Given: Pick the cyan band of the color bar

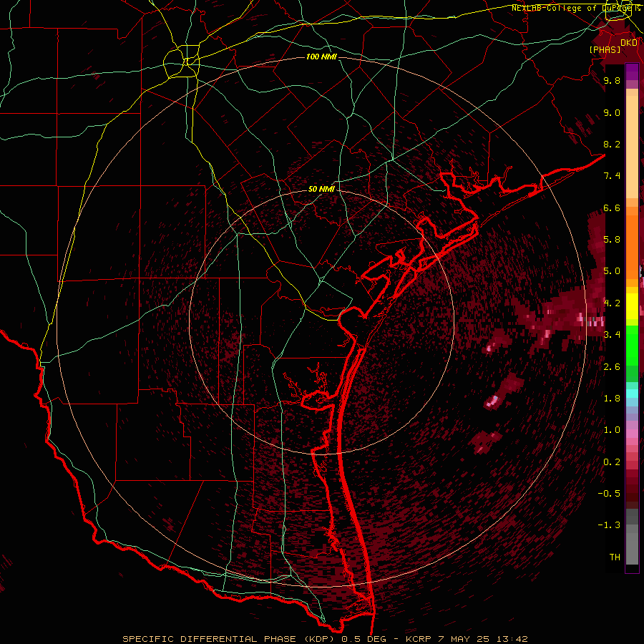Looking at the screenshot, I should pyautogui.click(x=632, y=394).
